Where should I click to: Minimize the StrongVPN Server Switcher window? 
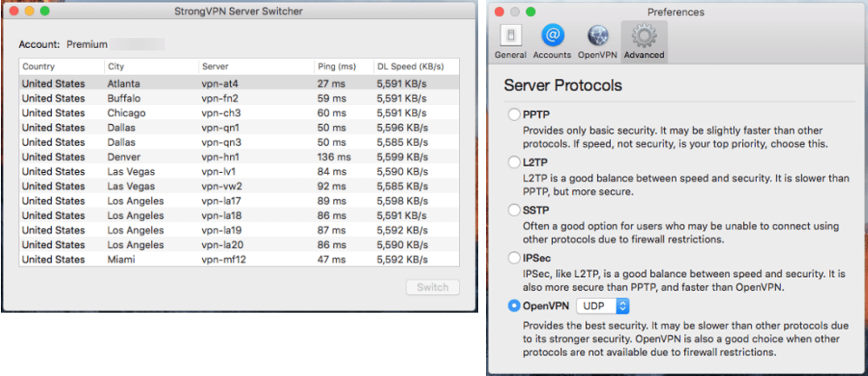30,11
